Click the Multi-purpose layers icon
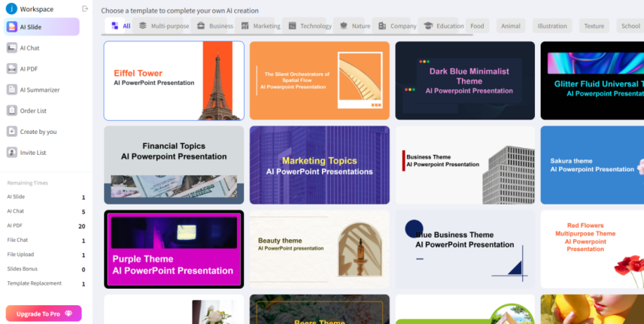This screenshot has width=644, height=324. pyautogui.click(x=142, y=26)
